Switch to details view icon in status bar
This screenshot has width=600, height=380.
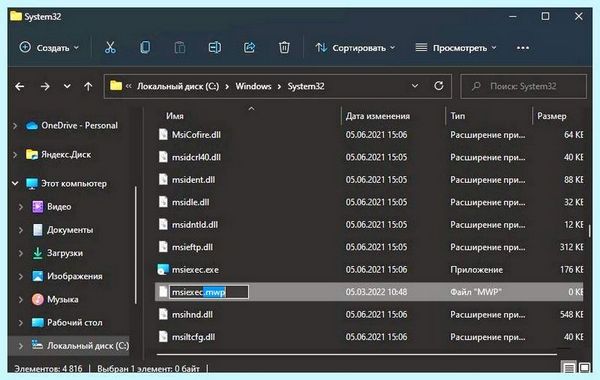[x=569, y=368]
